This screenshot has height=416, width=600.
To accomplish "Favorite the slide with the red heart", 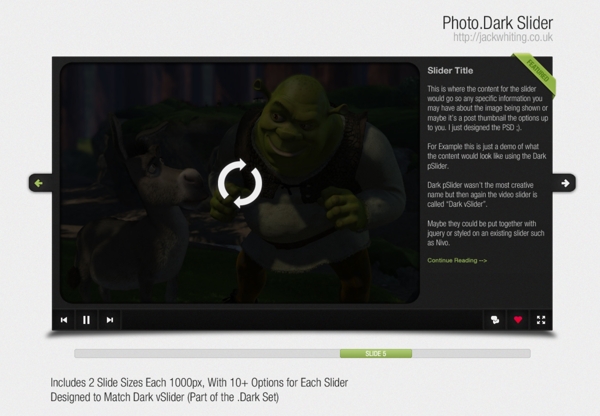I will [518, 320].
